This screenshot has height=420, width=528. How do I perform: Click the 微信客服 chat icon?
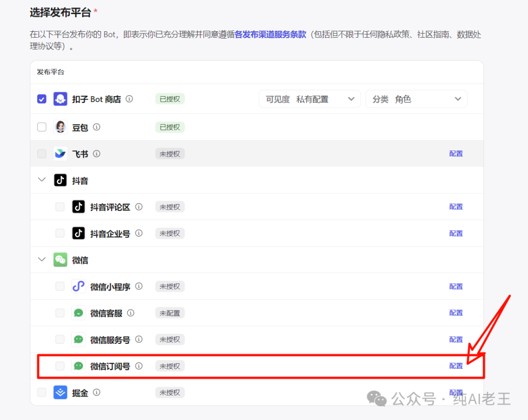[x=78, y=313]
